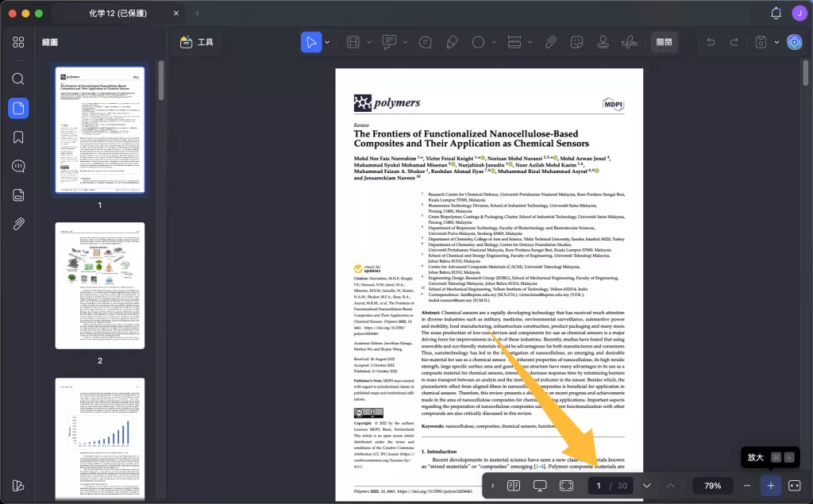The width and height of the screenshot is (813, 504).
Task: Click the 關閉 close button
Action: pos(665,42)
